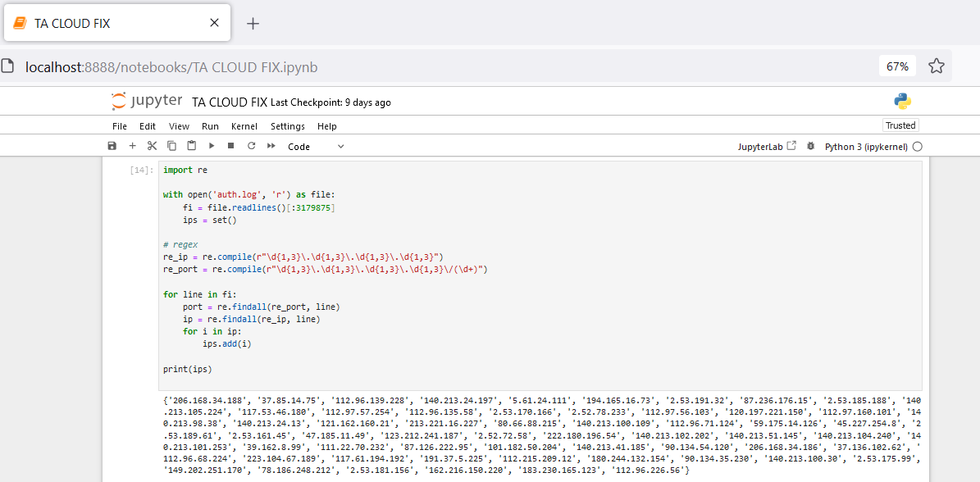Click into the import re code line

tap(185, 170)
